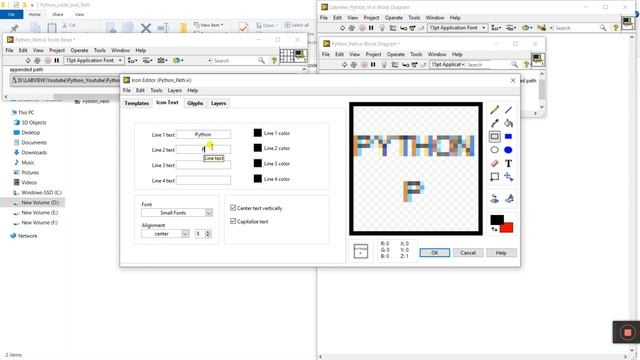Screen dimensions: 640x360
Task: Click the Line 4 text input field
Action: tap(203, 180)
